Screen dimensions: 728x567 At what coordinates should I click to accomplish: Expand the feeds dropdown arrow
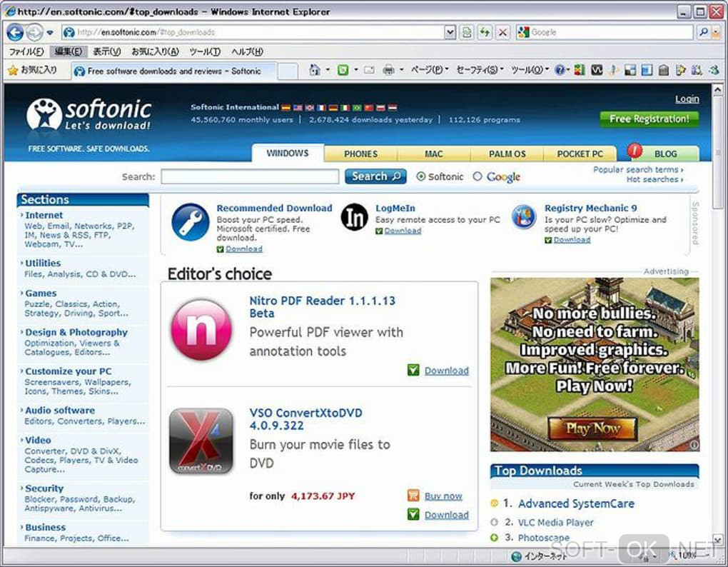click(356, 70)
